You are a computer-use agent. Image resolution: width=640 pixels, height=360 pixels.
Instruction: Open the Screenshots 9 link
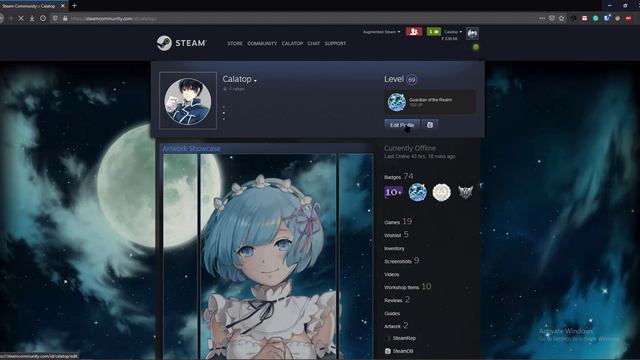402,261
